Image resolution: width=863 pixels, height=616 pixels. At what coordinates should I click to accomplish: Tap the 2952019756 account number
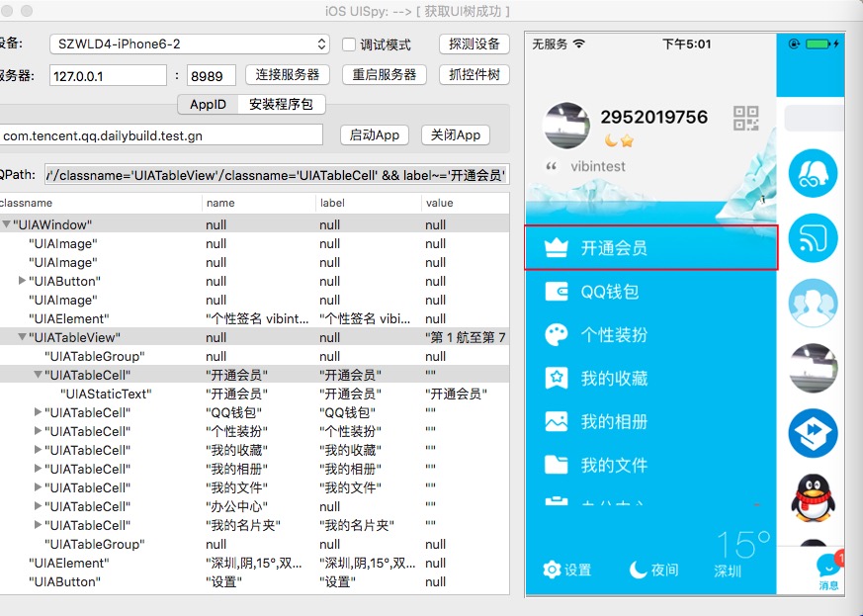653,117
